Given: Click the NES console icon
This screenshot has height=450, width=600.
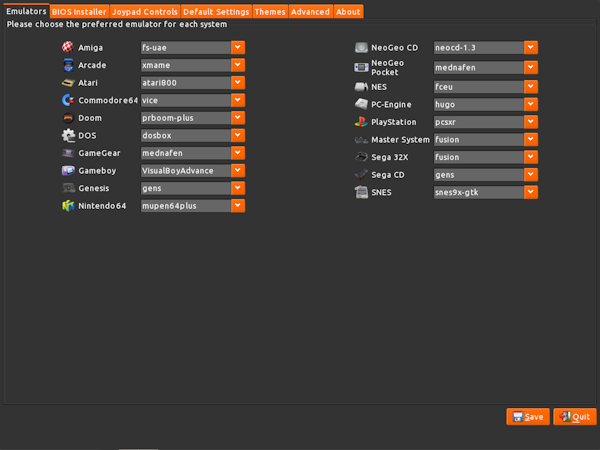Looking at the screenshot, I should pyautogui.click(x=361, y=87).
